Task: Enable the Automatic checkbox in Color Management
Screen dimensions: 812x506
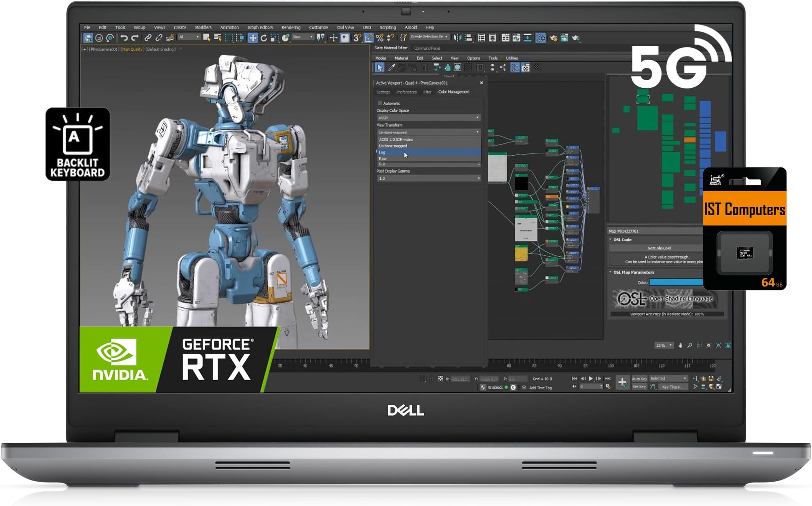Action: point(379,103)
